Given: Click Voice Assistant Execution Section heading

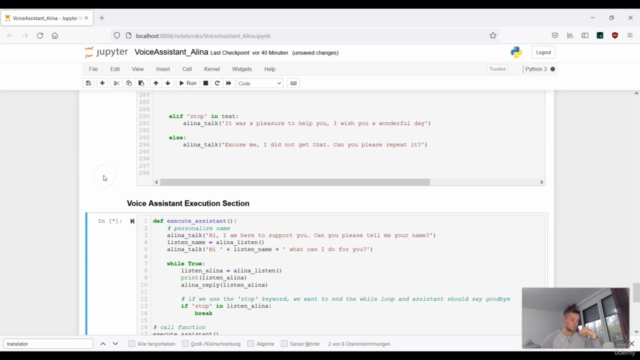Looking at the screenshot, I should coord(188,203).
